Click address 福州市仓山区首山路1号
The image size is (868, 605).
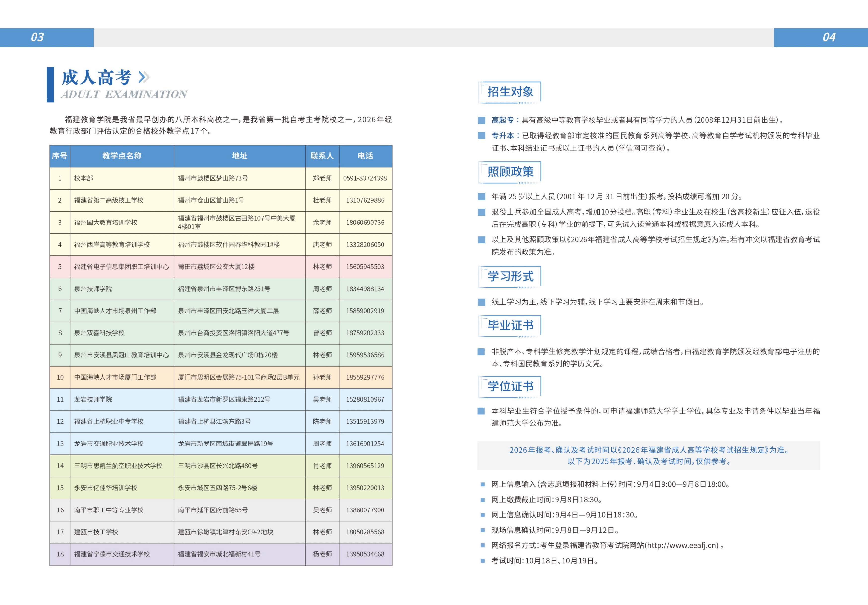pos(211,200)
